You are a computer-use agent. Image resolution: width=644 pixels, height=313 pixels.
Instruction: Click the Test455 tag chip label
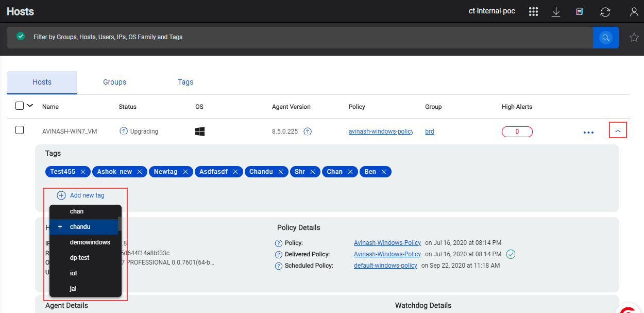coord(63,172)
